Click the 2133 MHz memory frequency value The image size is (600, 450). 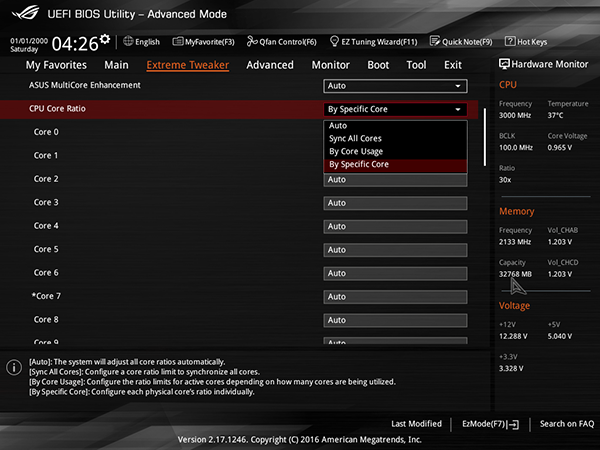coord(515,242)
